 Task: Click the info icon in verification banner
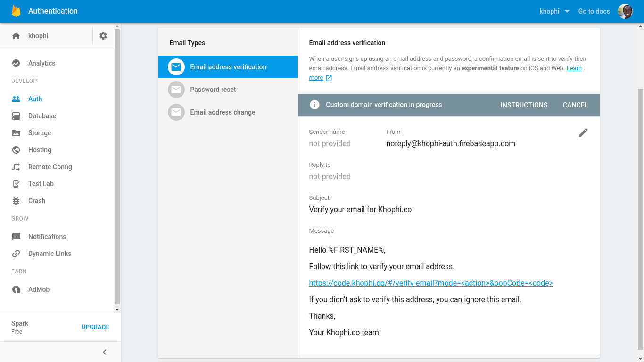[x=314, y=105]
